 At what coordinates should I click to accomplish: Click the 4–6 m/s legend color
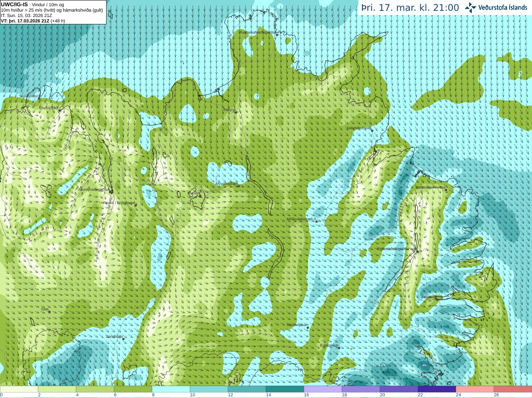tap(95, 389)
